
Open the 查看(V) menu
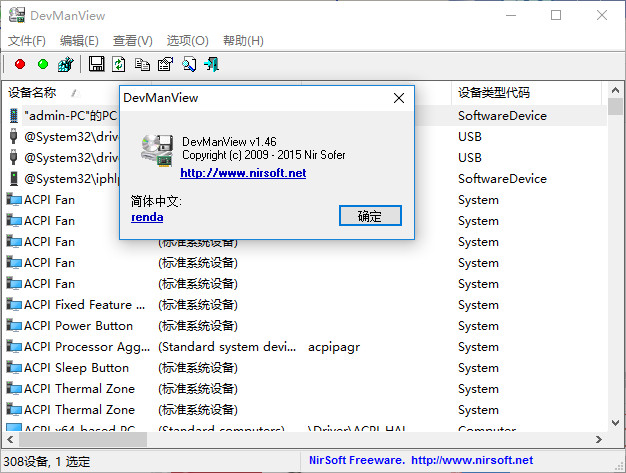tap(133, 41)
